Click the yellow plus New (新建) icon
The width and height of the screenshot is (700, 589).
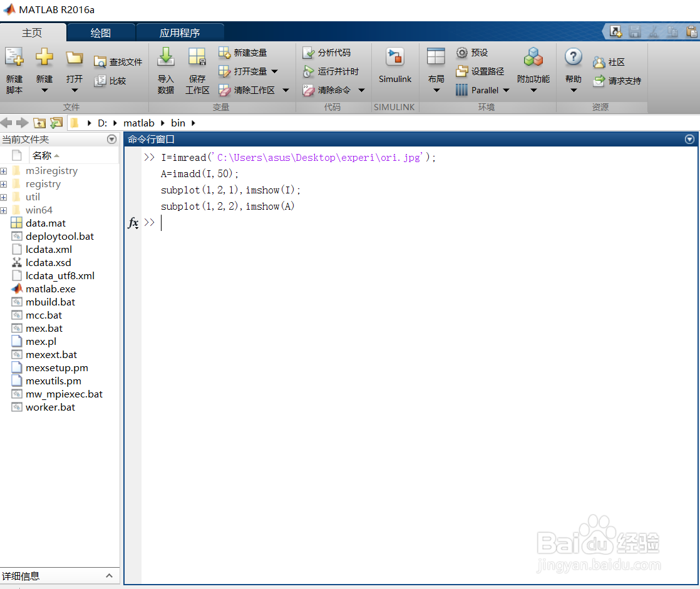pyautogui.click(x=44, y=57)
